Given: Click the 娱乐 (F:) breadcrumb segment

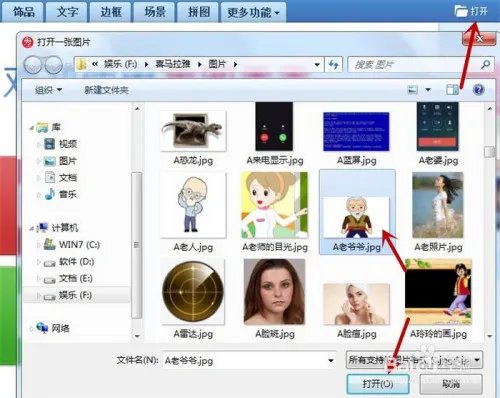Looking at the screenshot, I should 120,64.
